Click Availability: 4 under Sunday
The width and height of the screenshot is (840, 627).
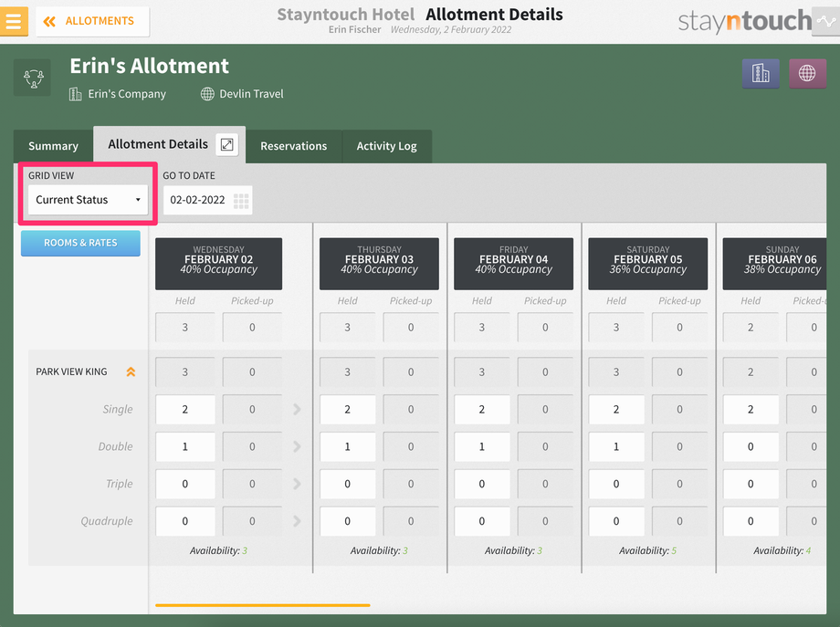(x=782, y=550)
